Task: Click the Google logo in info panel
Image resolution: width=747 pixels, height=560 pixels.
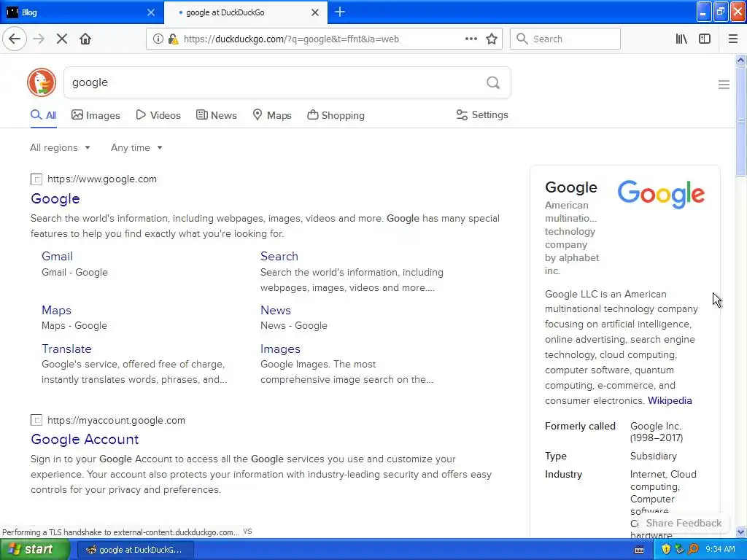Action: click(661, 194)
